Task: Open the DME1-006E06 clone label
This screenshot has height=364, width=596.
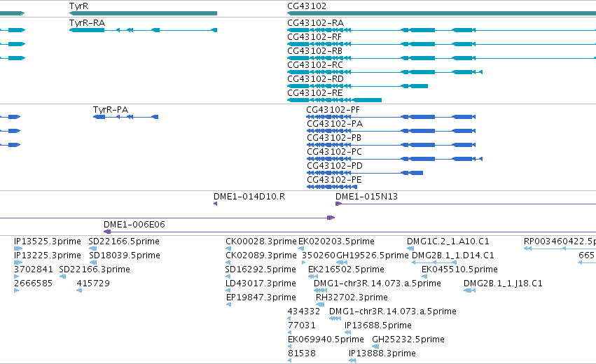Action: point(134,225)
